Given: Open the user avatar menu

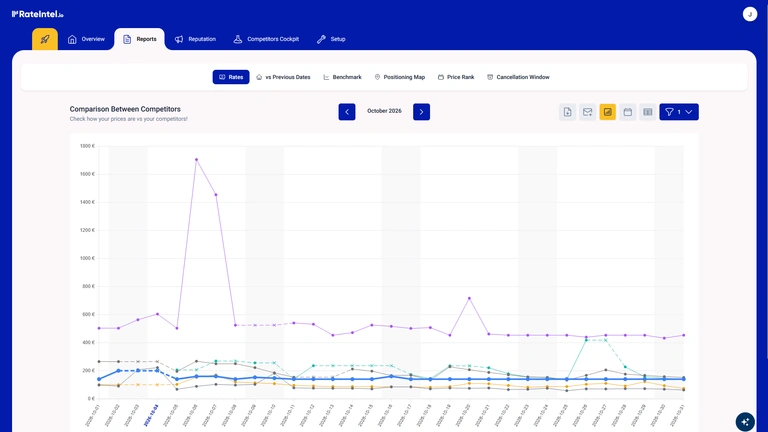Looking at the screenshot, I should (749, 14).
